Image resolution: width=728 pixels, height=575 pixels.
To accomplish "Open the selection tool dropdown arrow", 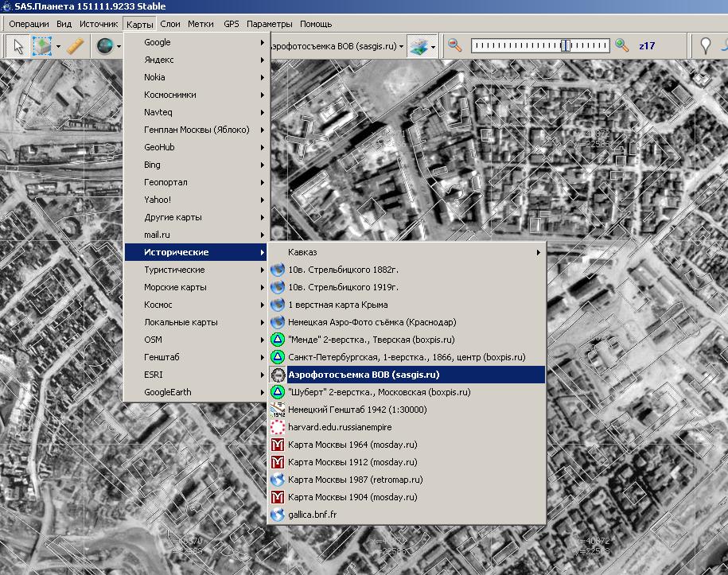I will pyautogui.click(x=58, y=46).
